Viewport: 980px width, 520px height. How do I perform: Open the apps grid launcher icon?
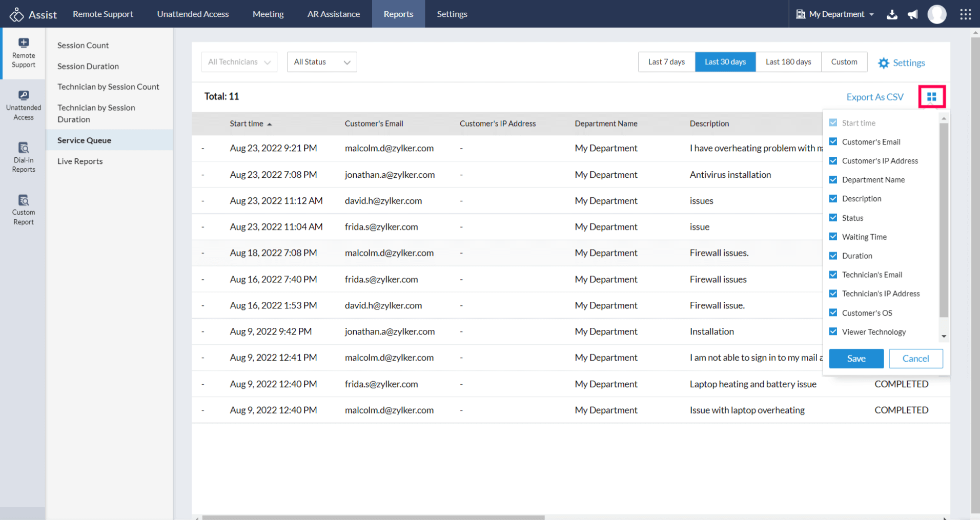[965, 14]
